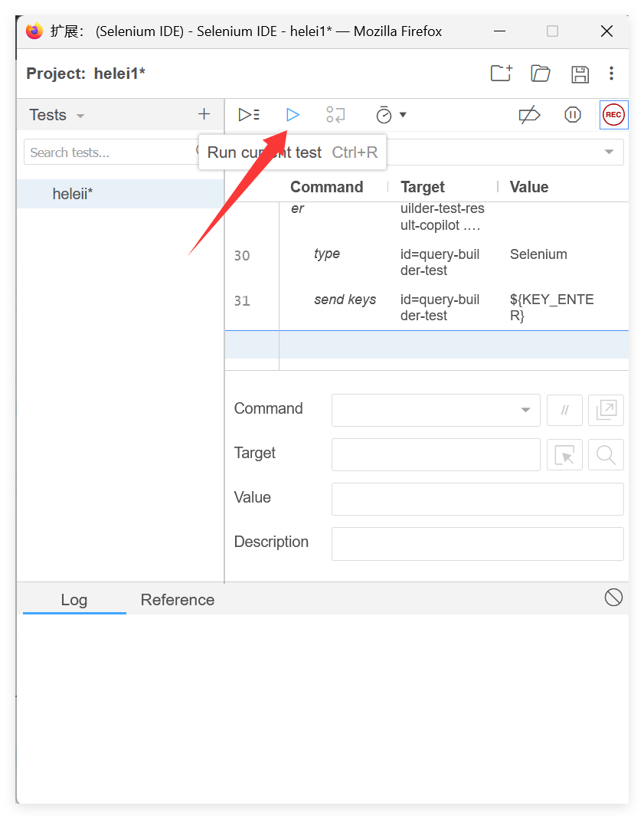The width and height of the screenshot is (644, 819).
Task: Click the Value input field
Action: 478,499
